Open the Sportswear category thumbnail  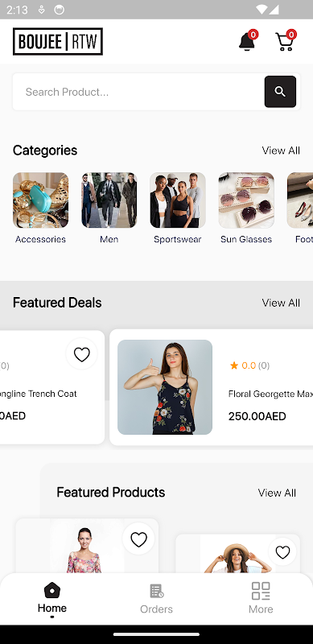coord(178,200)
